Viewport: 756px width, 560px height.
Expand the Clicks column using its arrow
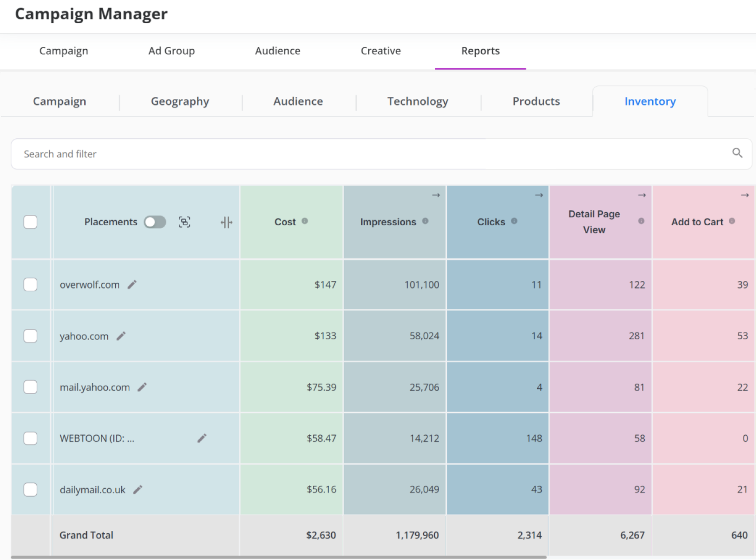pyautogui.click(x=539, y=195)
